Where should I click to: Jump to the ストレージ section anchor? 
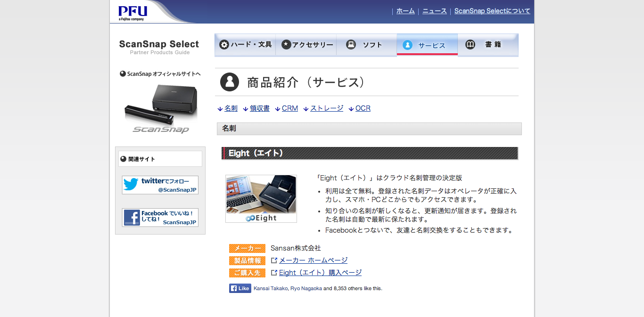pos(326,108)
